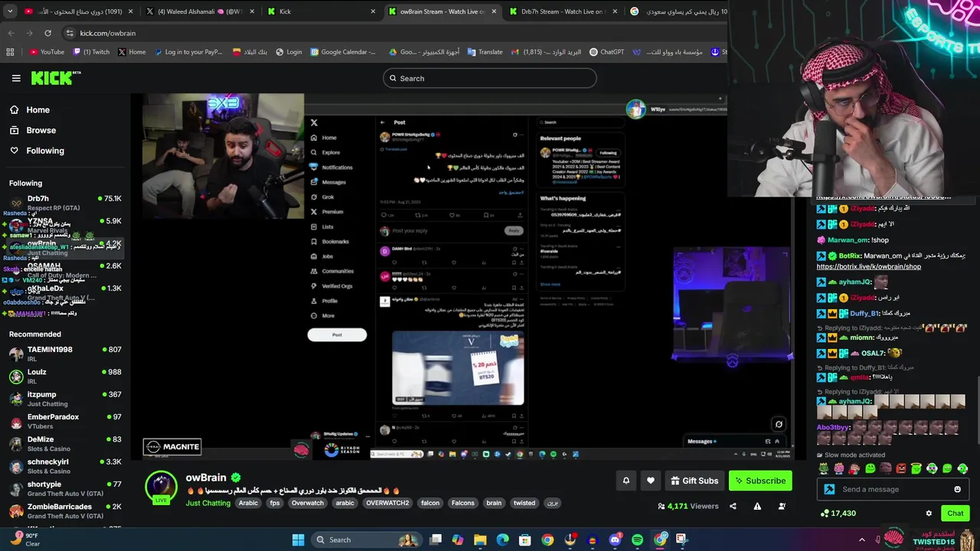Click the Subscribe button

pos(760,481)
